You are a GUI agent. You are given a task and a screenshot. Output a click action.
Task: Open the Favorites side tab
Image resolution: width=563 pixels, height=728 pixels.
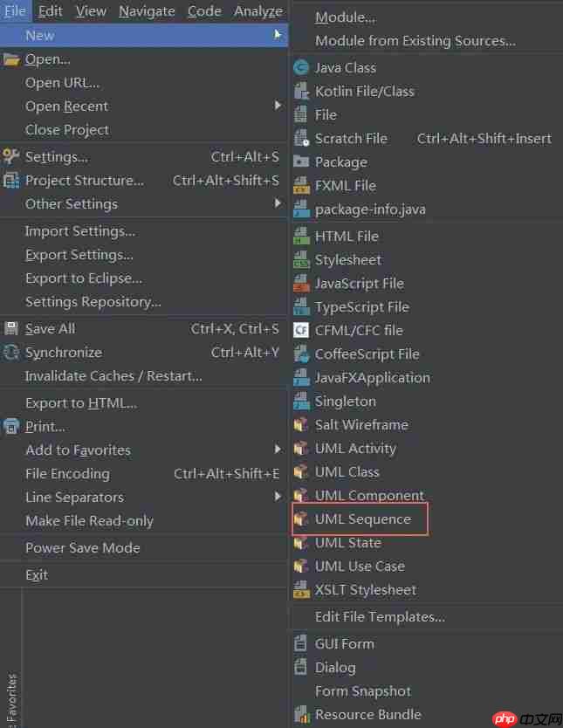[x=11, y=700]
